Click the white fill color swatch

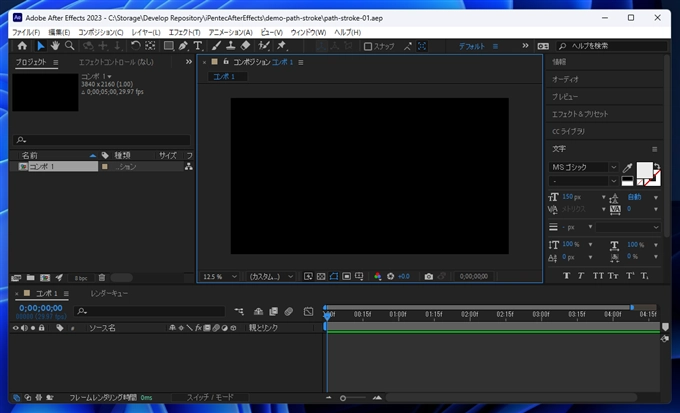(x=645, y=169)
